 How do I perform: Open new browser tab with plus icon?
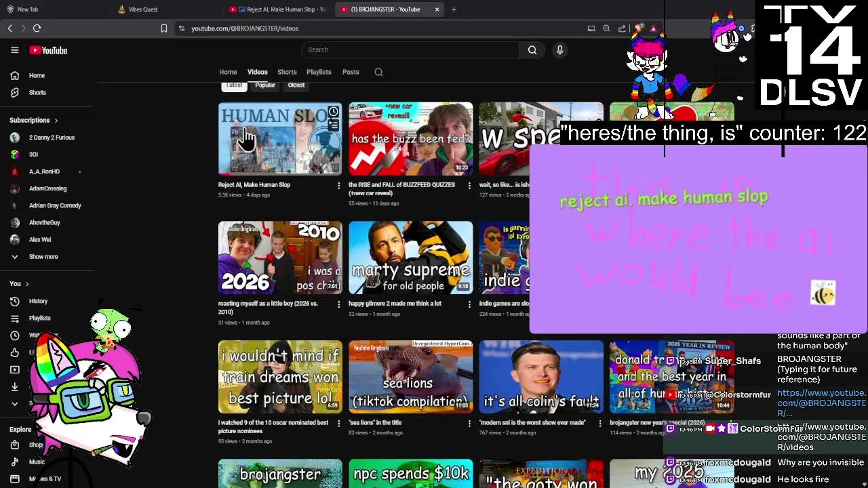coord(454,9)
